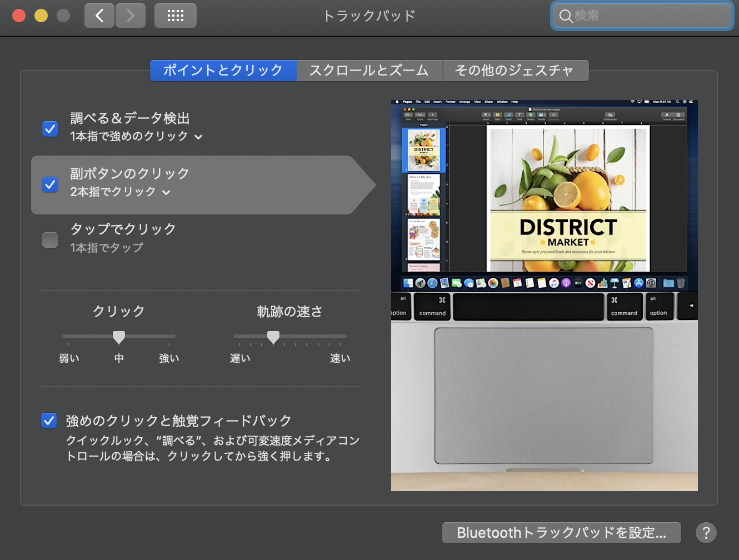
Task: Click the back navigation arrow
Action: tap(99, 16)
